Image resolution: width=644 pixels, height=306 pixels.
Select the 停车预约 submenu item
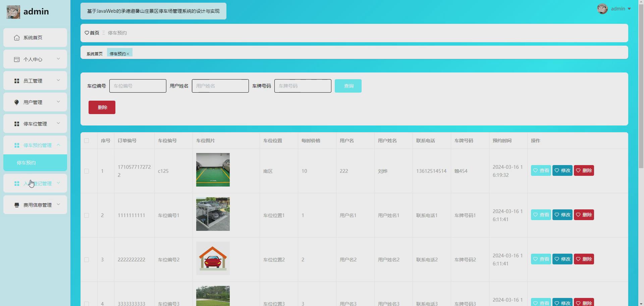(35, 163)
